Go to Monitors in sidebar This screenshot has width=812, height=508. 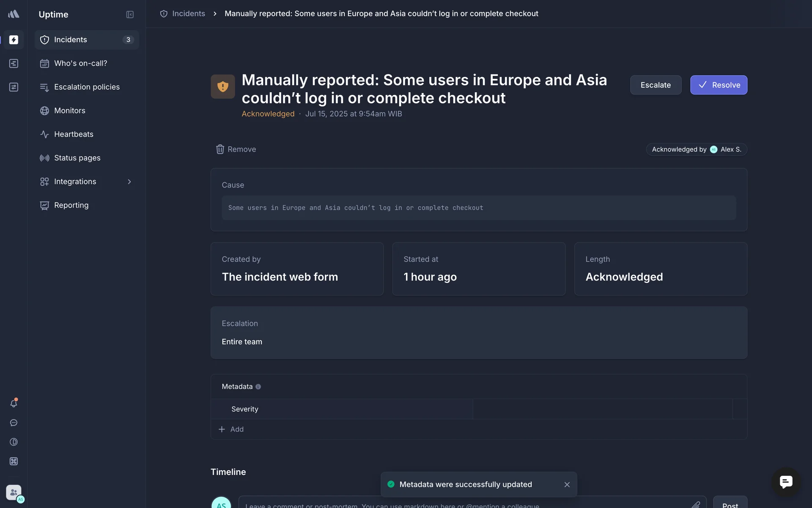coord(70,110)
